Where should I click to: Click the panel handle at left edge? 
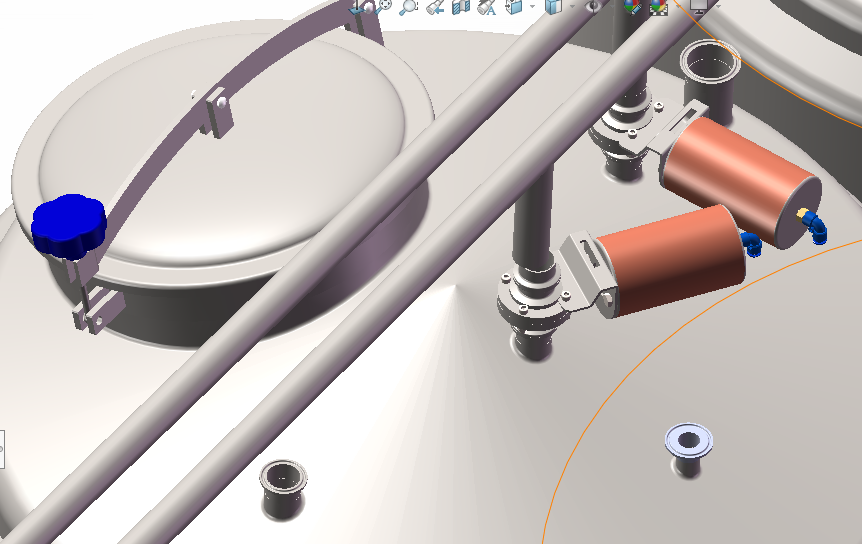pos(2,449)
